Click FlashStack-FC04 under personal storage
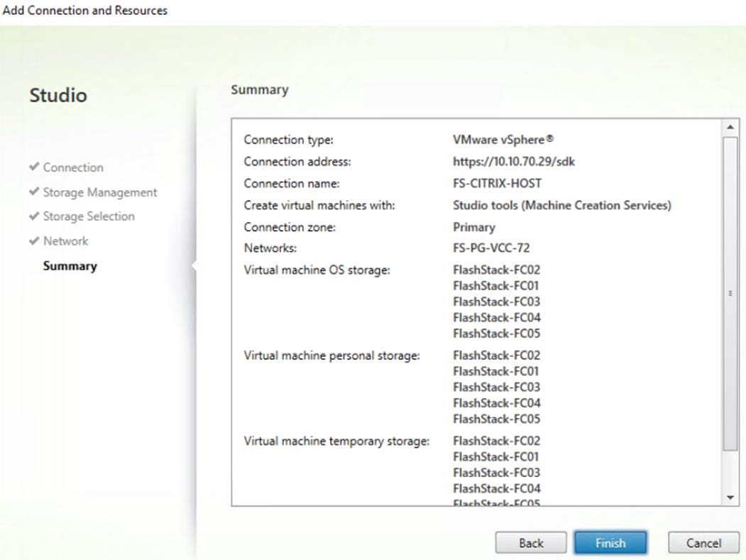The height and width of the screenshot is (560, 746). tap(497, 403)
